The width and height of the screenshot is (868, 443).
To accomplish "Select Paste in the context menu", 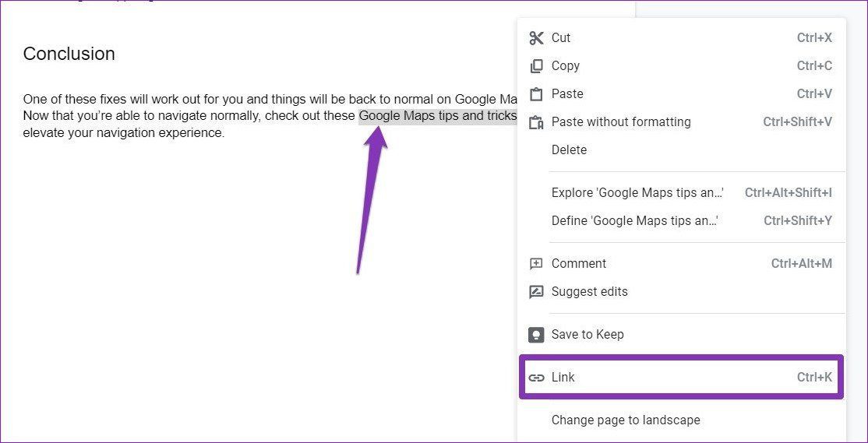I will [x=681, y=94].
